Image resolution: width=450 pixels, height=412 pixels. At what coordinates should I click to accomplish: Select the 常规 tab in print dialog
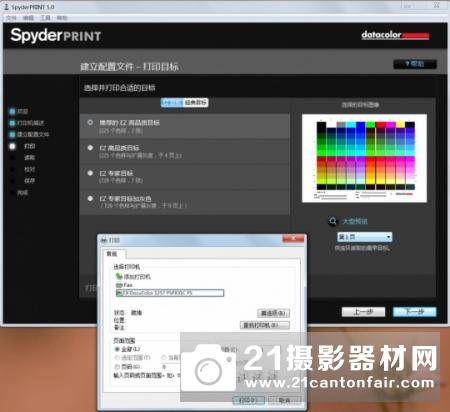point(112,254)
